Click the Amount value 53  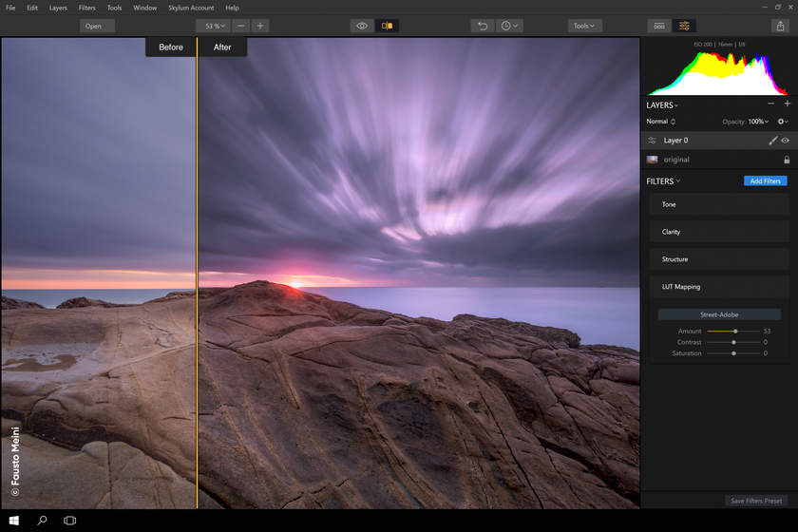767,332
